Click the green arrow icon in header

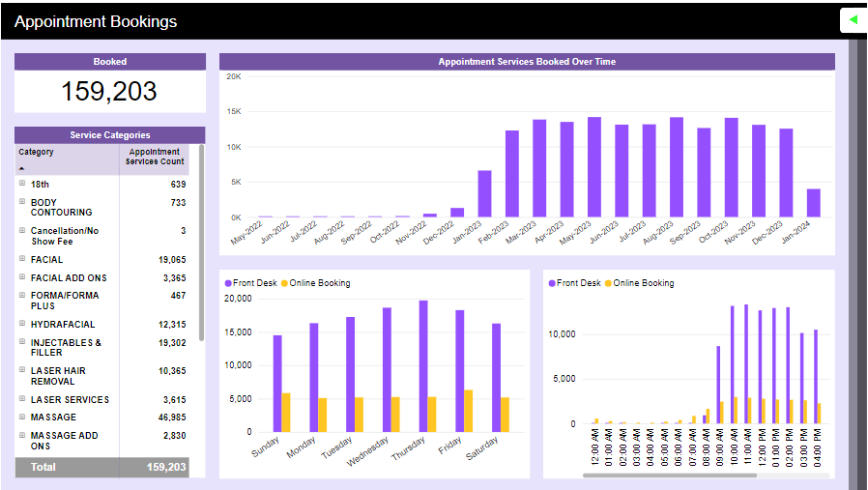point(854,19)
